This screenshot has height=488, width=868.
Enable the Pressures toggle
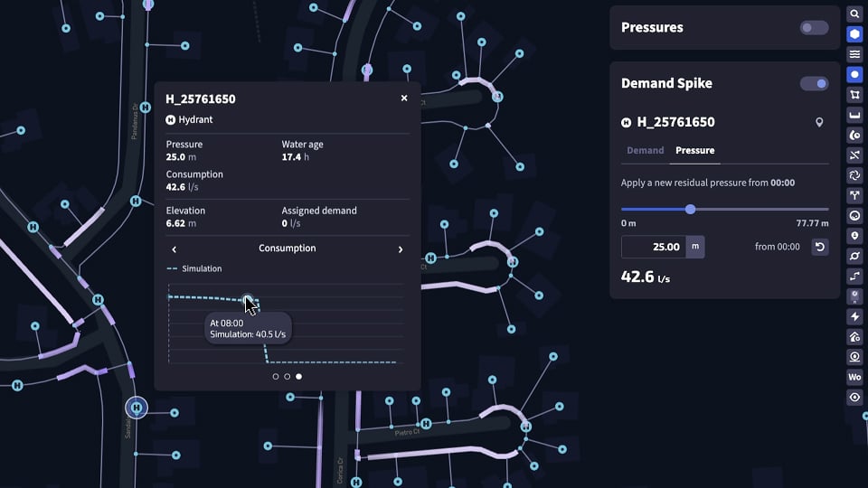[x=814, y=28]
